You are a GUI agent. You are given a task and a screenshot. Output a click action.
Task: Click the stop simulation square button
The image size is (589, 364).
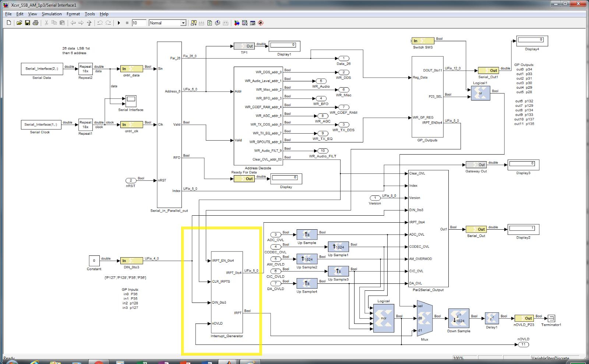click(127, 23)
